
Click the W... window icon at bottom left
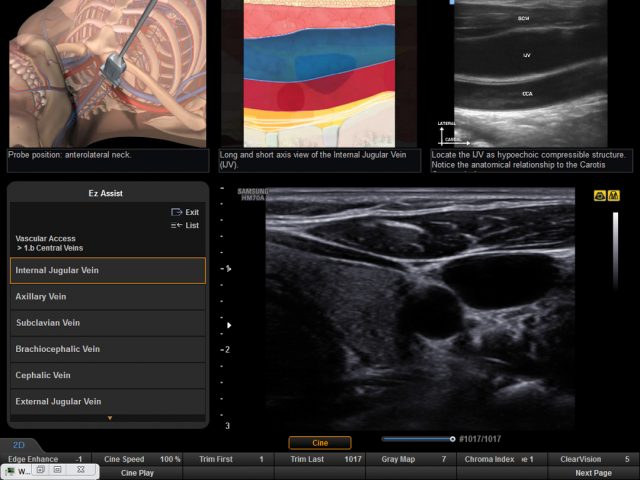10,471
